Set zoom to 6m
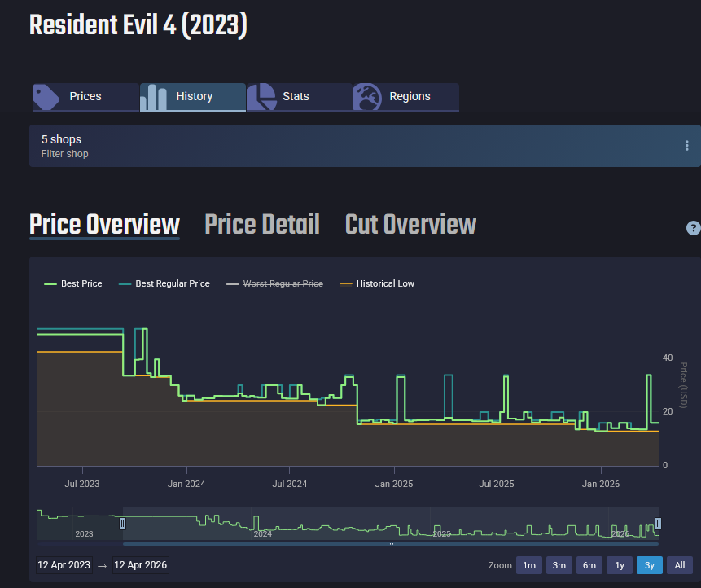The image size is (701, 588). click(x=589, y=565)
